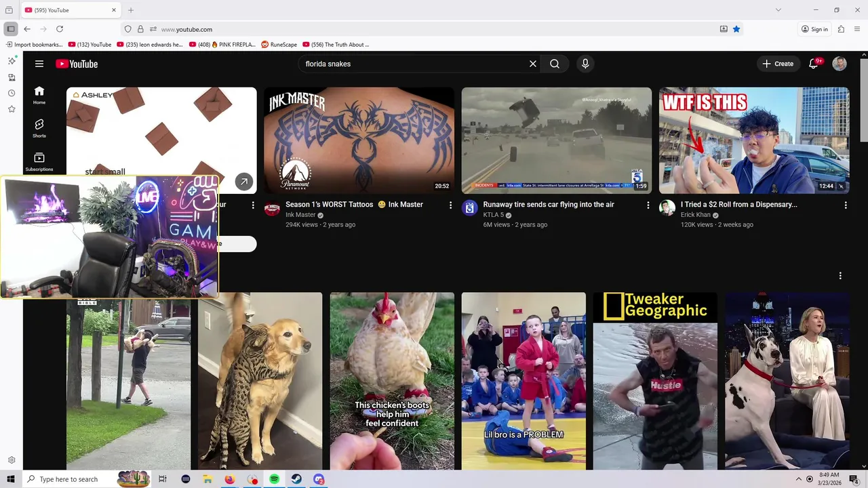Open Erick Khan channel link
Image resolution: width=868 pixels, height=488 pixels.
coord(696,215)
